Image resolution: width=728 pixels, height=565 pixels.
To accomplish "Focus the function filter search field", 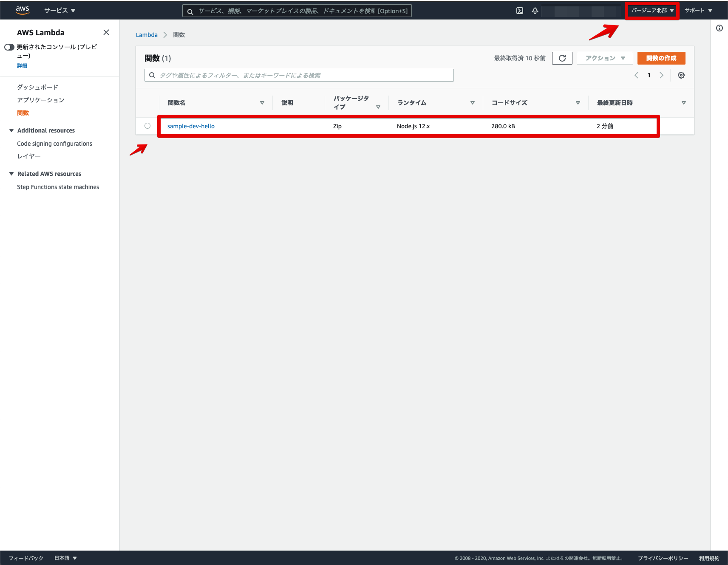I will pyautogui.click(x=299, y=75).
